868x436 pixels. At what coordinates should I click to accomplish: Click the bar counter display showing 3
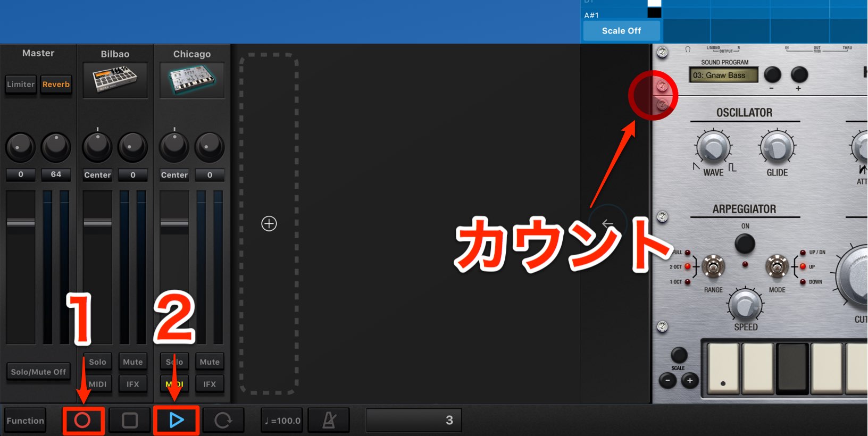coord(414,421)
